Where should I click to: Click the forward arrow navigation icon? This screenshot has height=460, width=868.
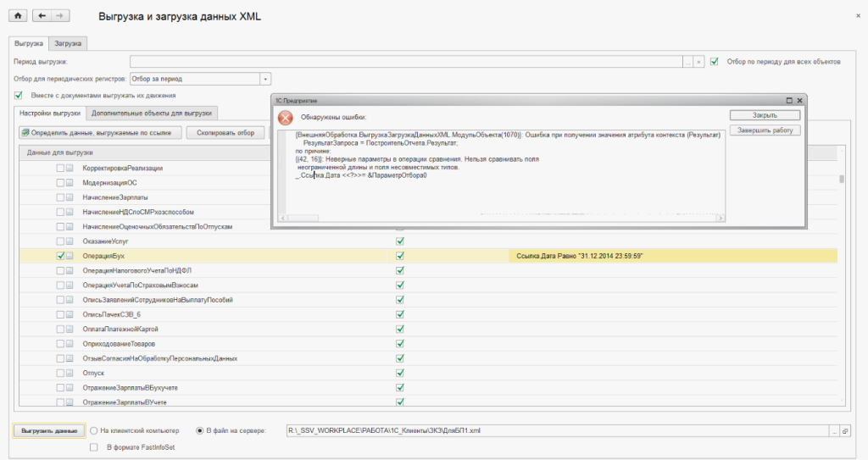[x=58, y=16]
